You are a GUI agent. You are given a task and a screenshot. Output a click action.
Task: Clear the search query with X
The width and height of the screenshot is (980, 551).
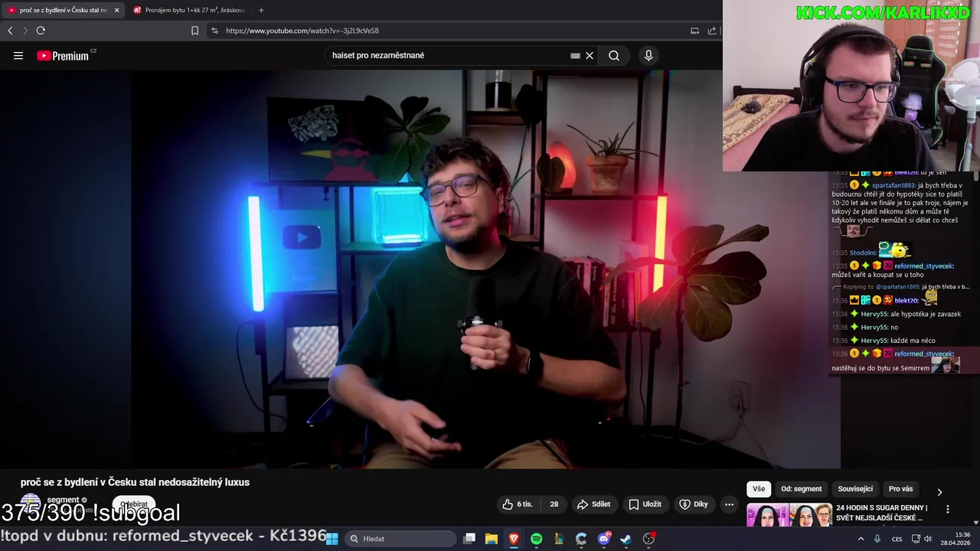[590, 55]
